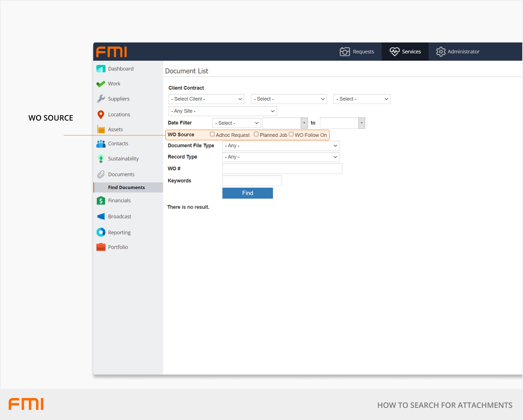Click the Sustainability leaf icon
The image size is (523, 420).
pos(101,158)
